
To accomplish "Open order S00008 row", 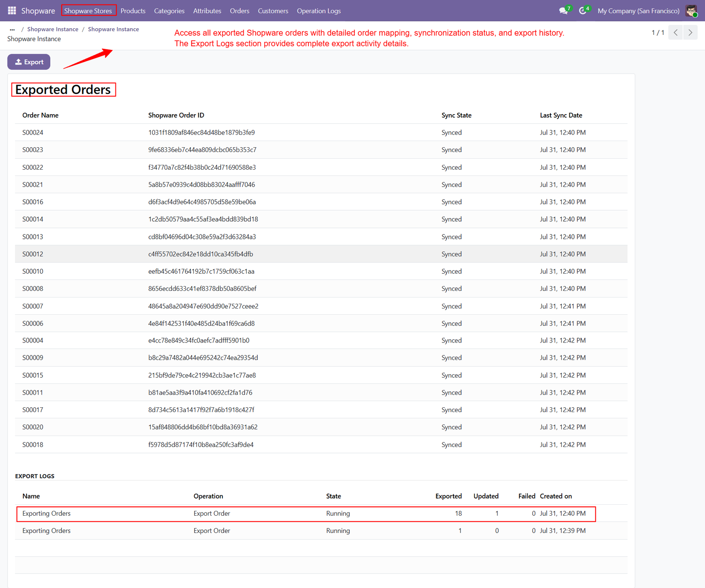I will tap(321, 289).
